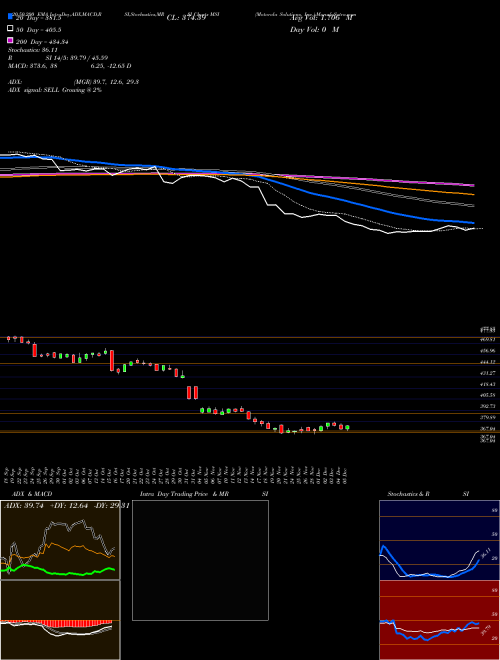Click the 'ADX & MACD' panel title
This screenshot has height=660, width=500.
(32, 494)
